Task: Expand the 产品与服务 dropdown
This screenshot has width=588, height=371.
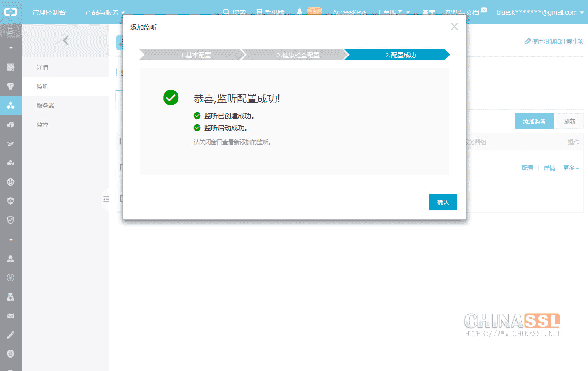Action: [105, 12]
